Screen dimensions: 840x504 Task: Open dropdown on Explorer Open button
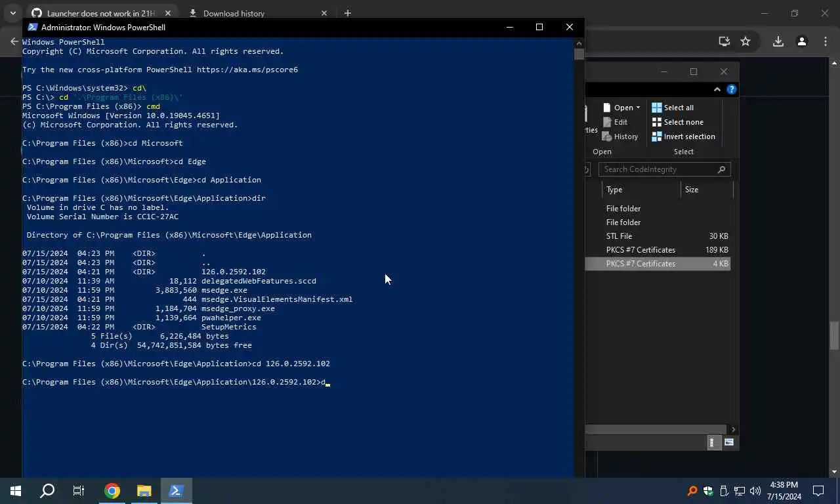point(637,108)
